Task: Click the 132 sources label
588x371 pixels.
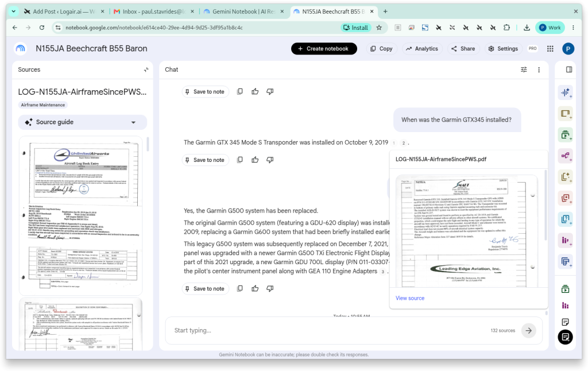Action: tap(502, 330)
